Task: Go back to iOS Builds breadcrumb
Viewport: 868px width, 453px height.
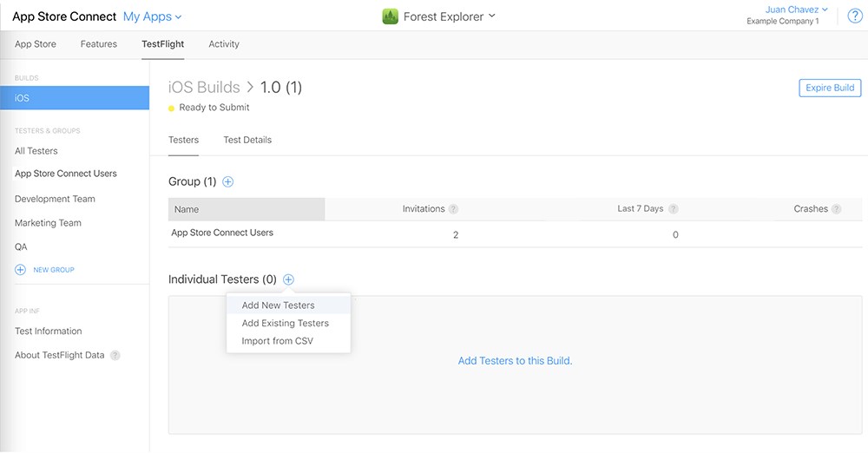Action: pyautogui.click(x=204, y=87)
